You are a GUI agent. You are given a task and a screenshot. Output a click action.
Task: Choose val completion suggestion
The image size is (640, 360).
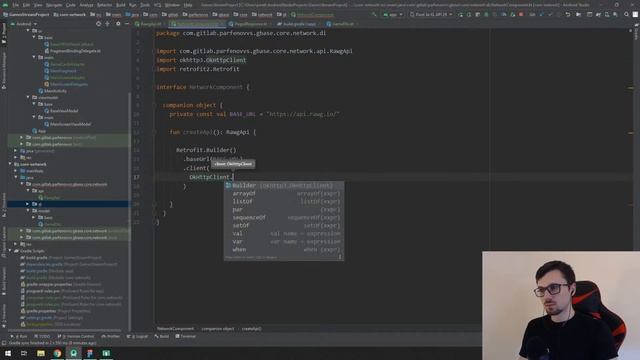click(284, 233)
